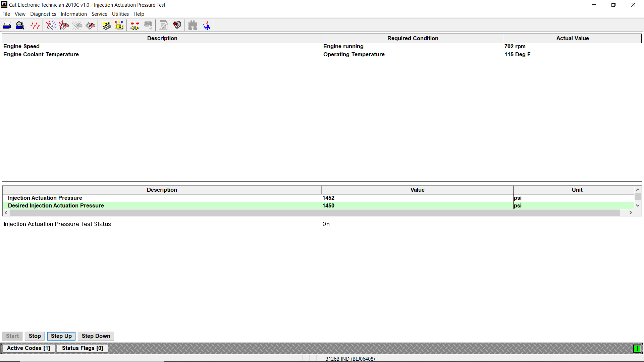The height and width of the screenshot is (362, 644).
Task: Click the Value column header in the lower table
Action: click(x=417, y=190)
